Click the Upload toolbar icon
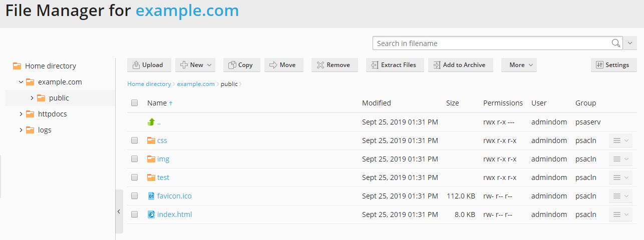Viewport: 644px width, 240px height. click(136, 65)
